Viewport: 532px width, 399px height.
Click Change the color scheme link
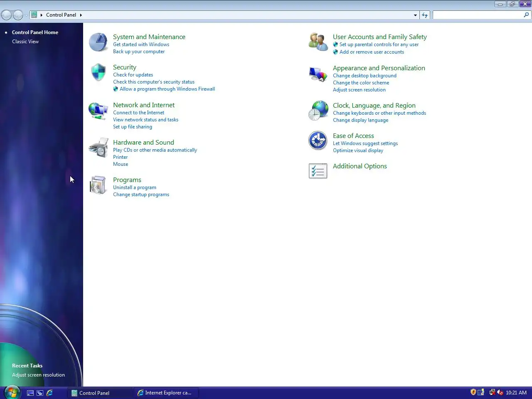tap(361, 83)
